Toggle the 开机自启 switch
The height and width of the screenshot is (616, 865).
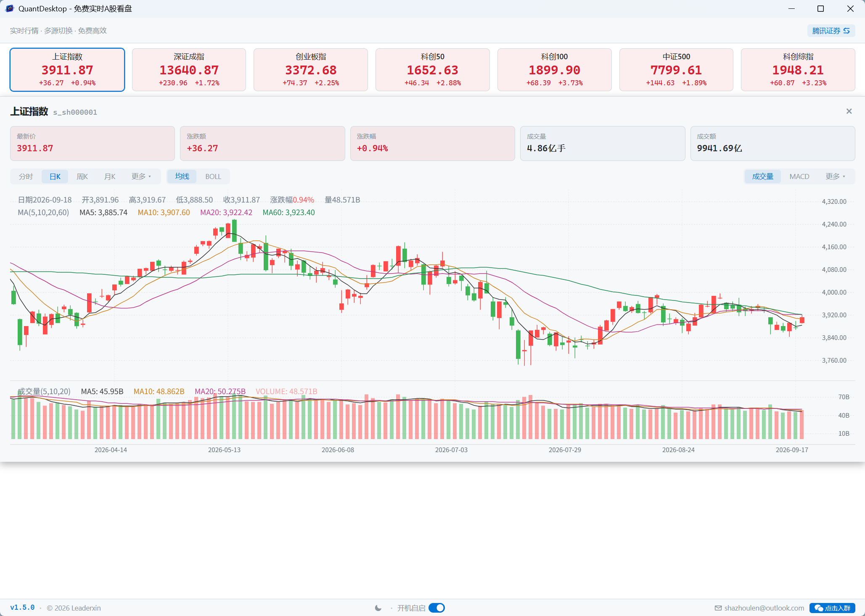437,608
